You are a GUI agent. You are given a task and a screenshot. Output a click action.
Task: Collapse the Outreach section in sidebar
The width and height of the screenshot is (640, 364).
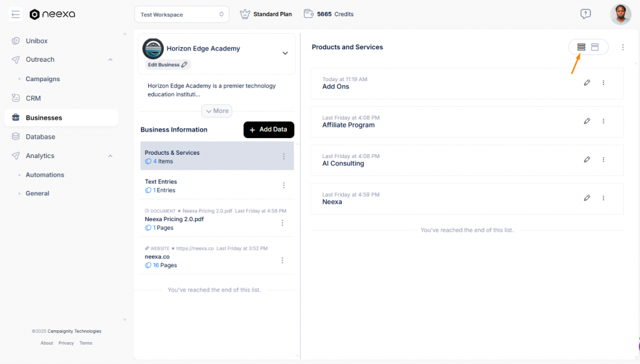(x=110, y=60)
